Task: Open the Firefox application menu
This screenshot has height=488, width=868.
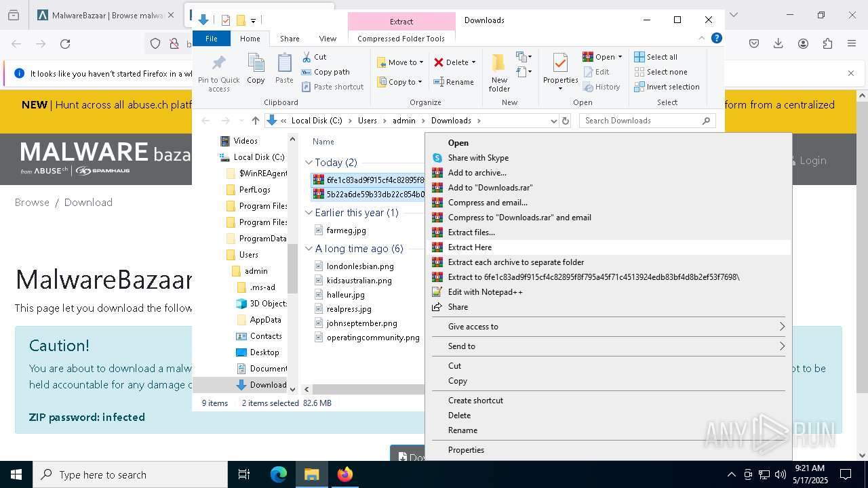Action: pyautogui.click(x=852, y=44)
